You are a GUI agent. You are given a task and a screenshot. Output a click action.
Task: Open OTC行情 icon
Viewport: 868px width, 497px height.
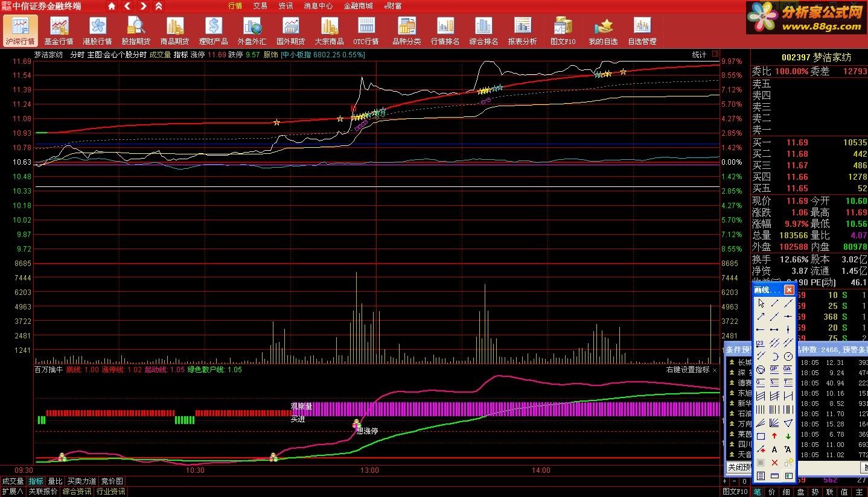pyautogui.click(x=366, y=30)
